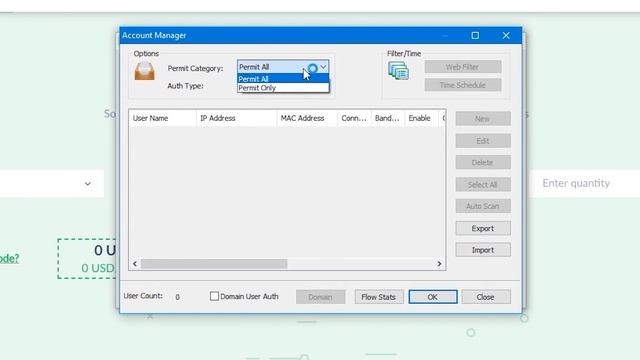640x360 pixels.
Task: Click the Band... column header
Action: click(388, 118)
